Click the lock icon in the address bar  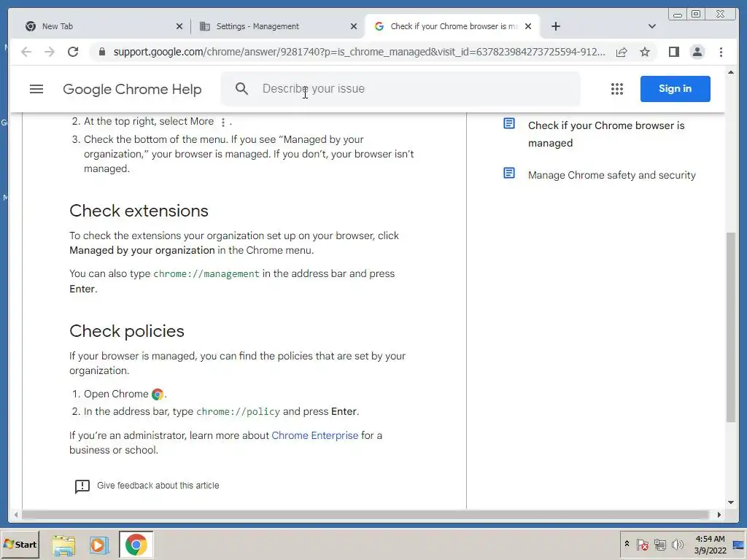(101, 52)
